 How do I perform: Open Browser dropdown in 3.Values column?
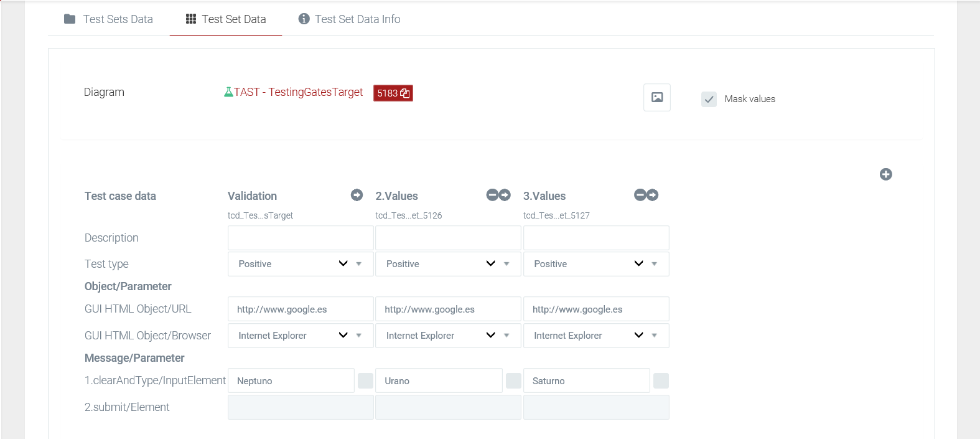point(595,336)
